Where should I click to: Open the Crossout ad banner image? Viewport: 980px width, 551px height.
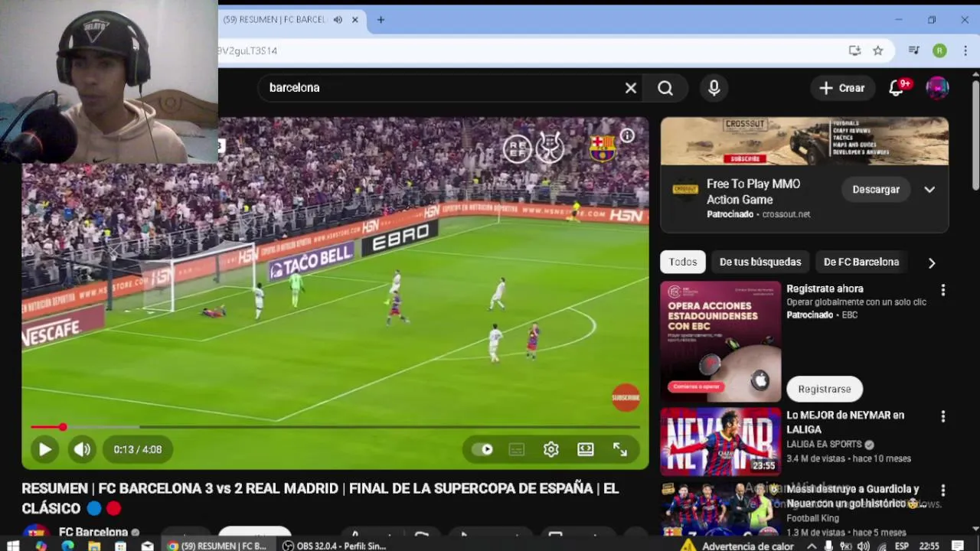click(805, 141)
